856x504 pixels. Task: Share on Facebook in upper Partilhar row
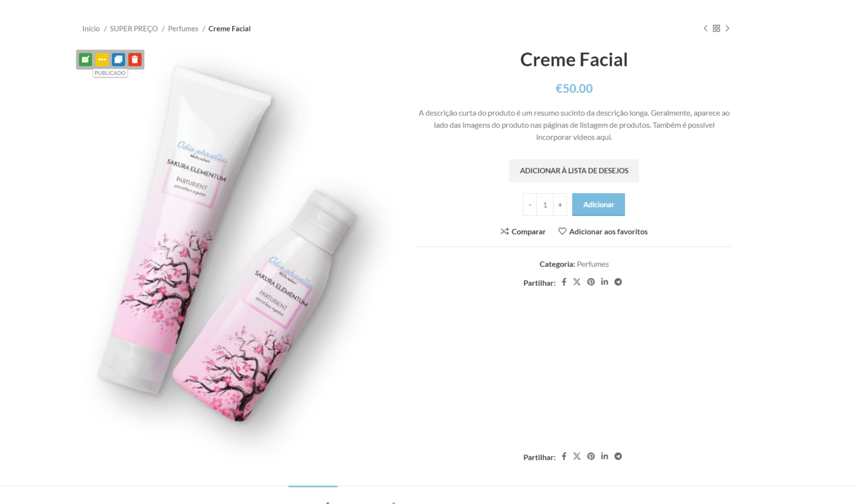click(564, 282)
